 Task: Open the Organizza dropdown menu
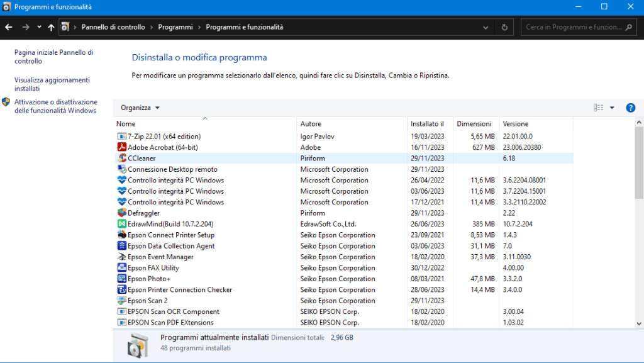pyautogui.click(x=140, y=108)
